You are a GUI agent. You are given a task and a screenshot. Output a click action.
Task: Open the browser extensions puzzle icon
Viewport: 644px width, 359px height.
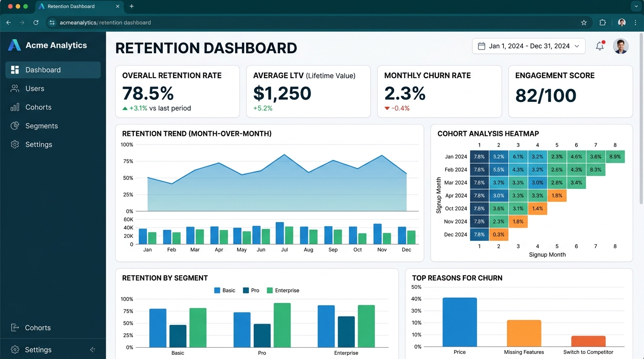(x=603, y=22)
